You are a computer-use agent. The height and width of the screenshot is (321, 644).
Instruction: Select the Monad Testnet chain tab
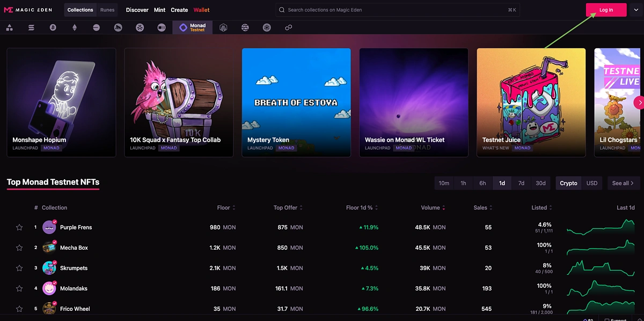(192, 27)
